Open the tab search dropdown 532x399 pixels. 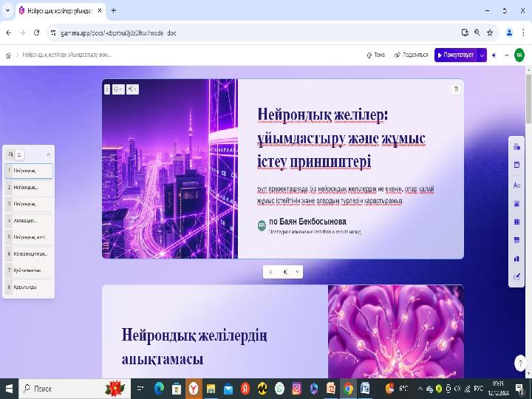[x=7, y=10]
